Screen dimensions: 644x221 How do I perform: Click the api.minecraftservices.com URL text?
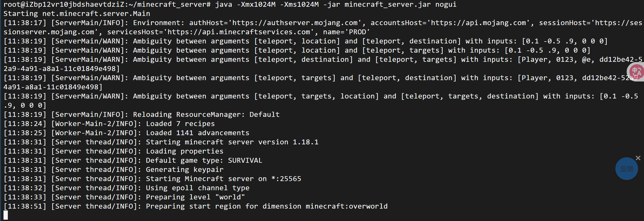pyautogui.click(x=239, y=32)
